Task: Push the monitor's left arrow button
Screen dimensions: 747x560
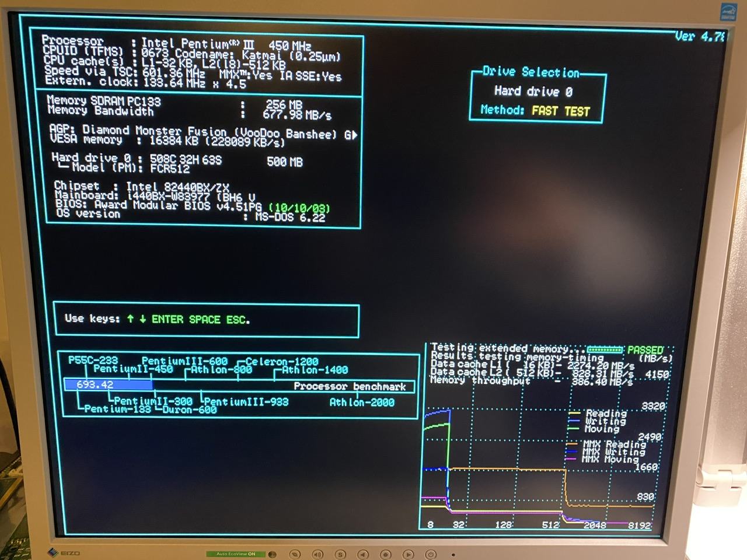Action: point(363,554)
